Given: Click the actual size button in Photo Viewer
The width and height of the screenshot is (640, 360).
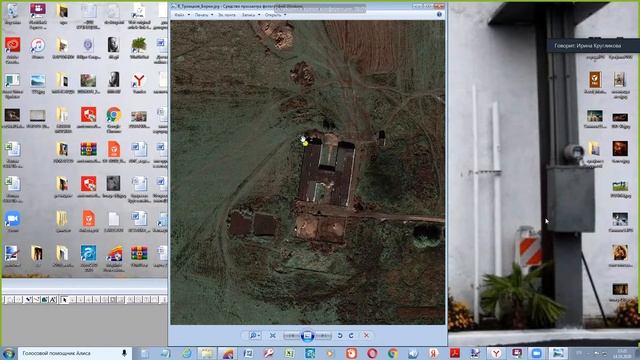Looking at the screenshot, I should (x=273, y=336).
